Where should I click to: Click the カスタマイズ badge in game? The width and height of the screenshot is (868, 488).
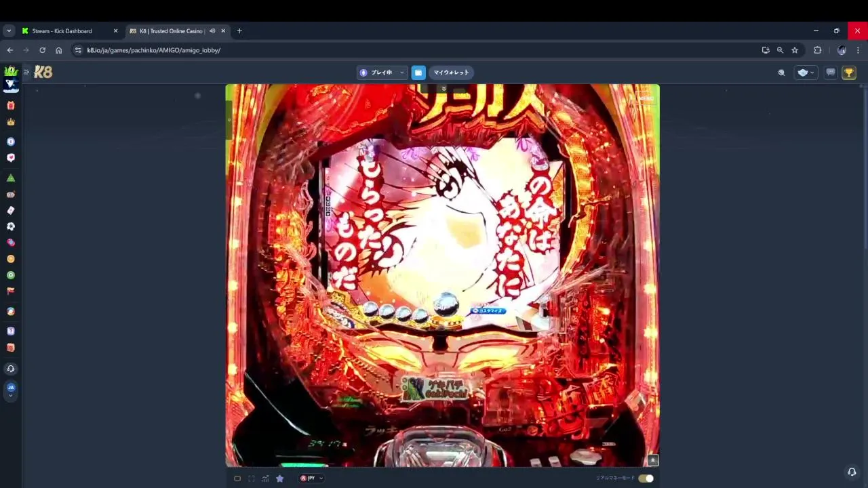tap(488, 311)
